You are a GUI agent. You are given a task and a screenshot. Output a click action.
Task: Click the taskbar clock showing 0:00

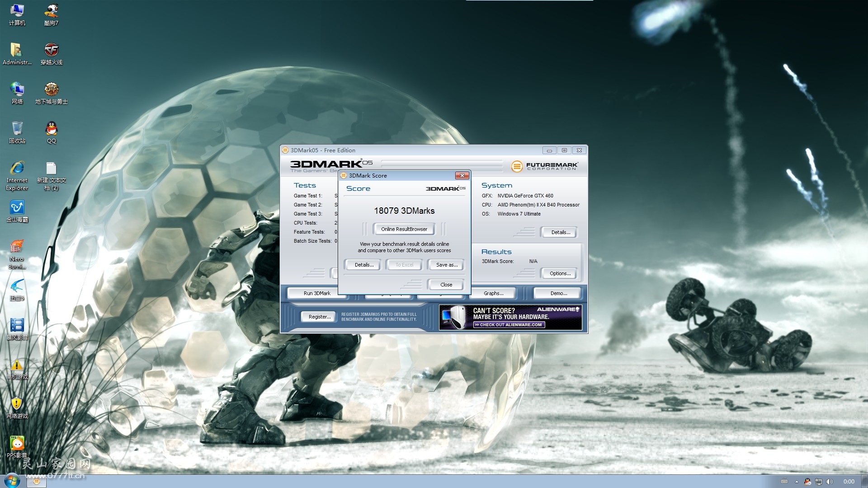(x=849, y=482)
